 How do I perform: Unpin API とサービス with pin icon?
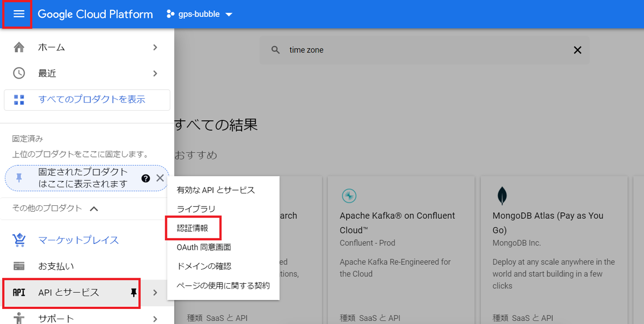[134, 293]
